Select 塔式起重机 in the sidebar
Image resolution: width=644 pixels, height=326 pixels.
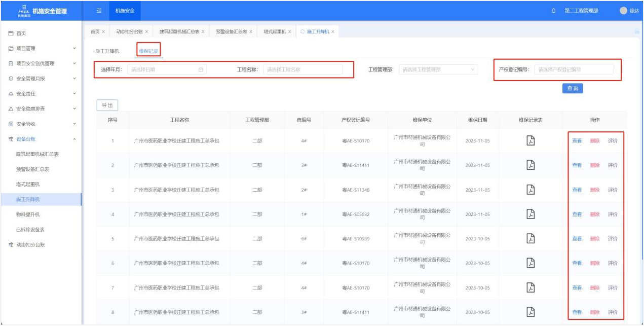point(28,184)
